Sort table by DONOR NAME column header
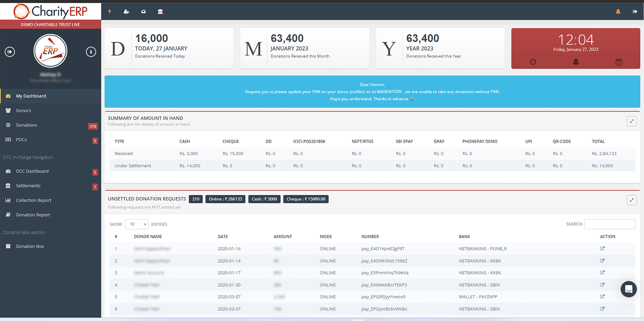The height and width of the screenshot is (321, 644). (x=148, y=237)
